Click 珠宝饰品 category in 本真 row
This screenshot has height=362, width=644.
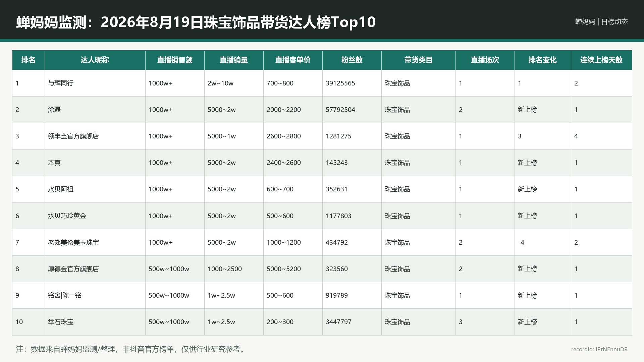point(397,163)
